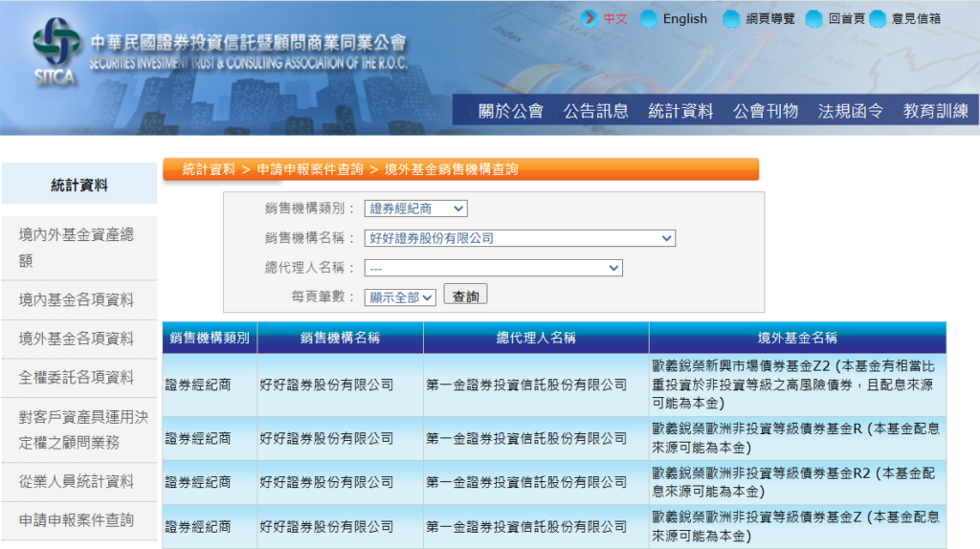Click 申請申報案件查詢 in the breadcrumb
The height and width of the screenshot is (549, 980).
click(x=310, y=169)
